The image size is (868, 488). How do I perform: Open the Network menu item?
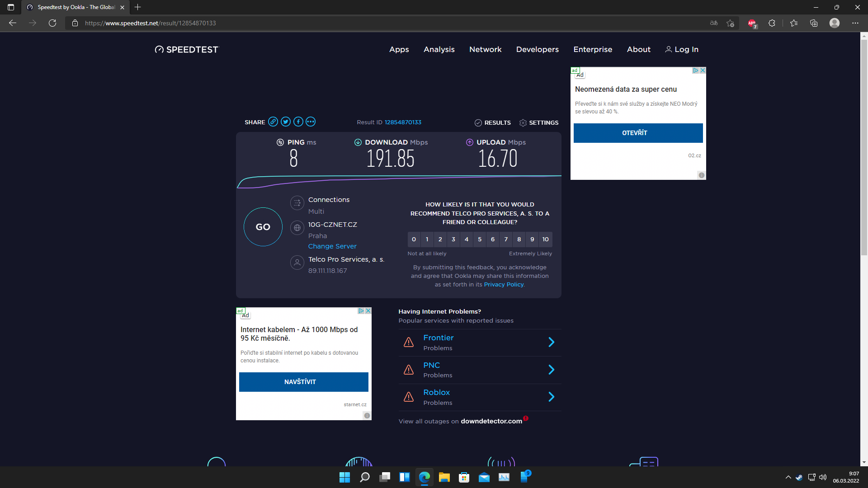point(485,50)
